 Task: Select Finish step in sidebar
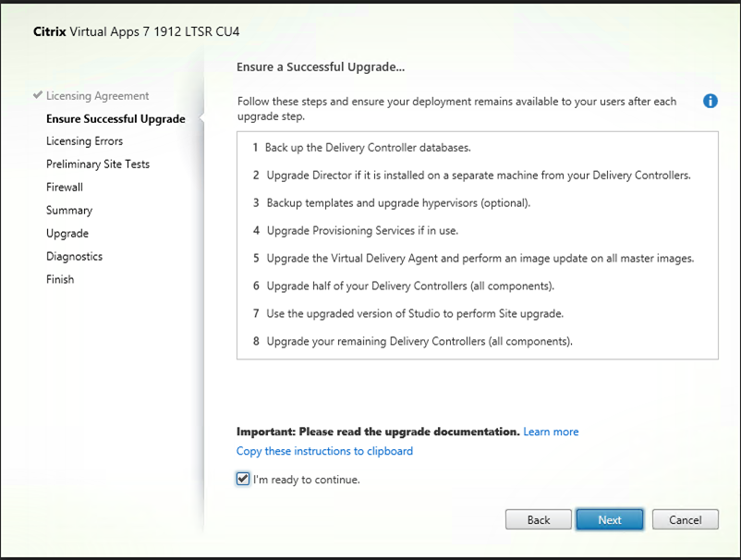pos(60,279)
